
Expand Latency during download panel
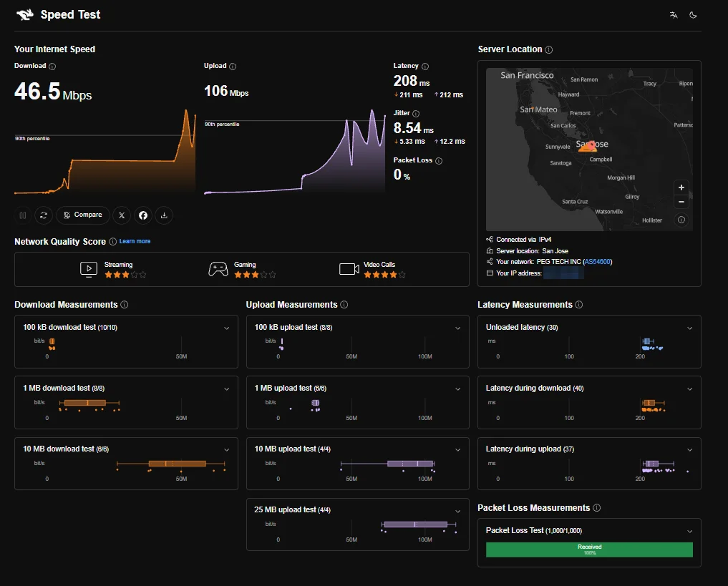(690, 389)
